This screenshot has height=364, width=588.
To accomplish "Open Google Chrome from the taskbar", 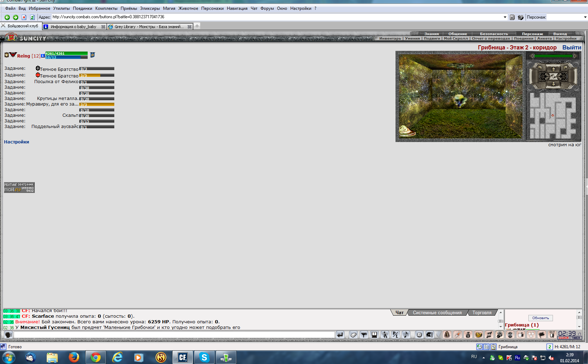I will (x=95, y=357).
